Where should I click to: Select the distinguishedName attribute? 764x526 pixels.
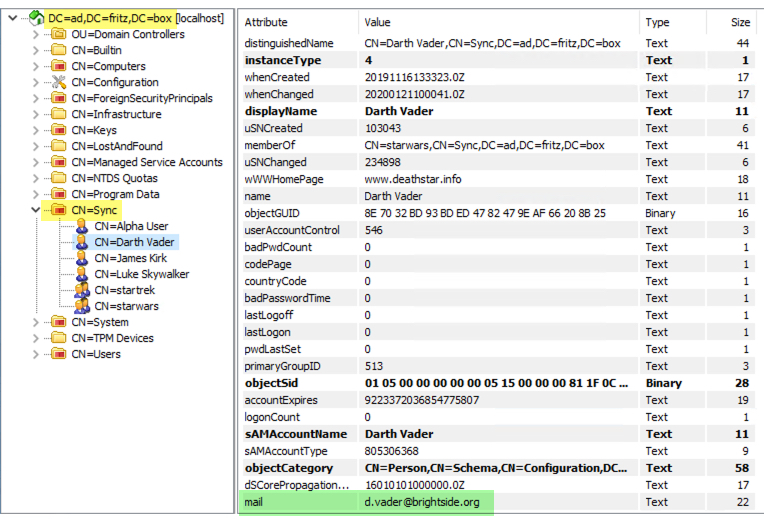[x=289, y=43]
